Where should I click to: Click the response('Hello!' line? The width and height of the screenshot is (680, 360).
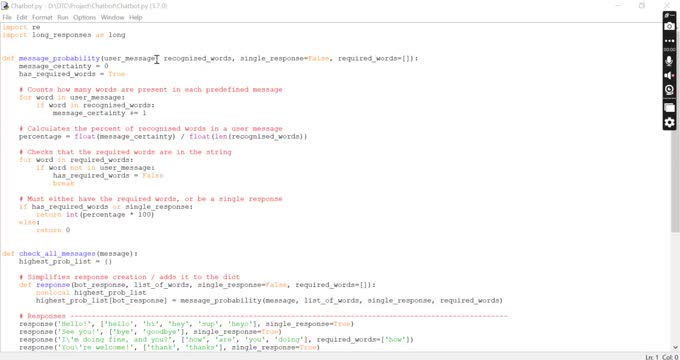click(x=186, y=324)
